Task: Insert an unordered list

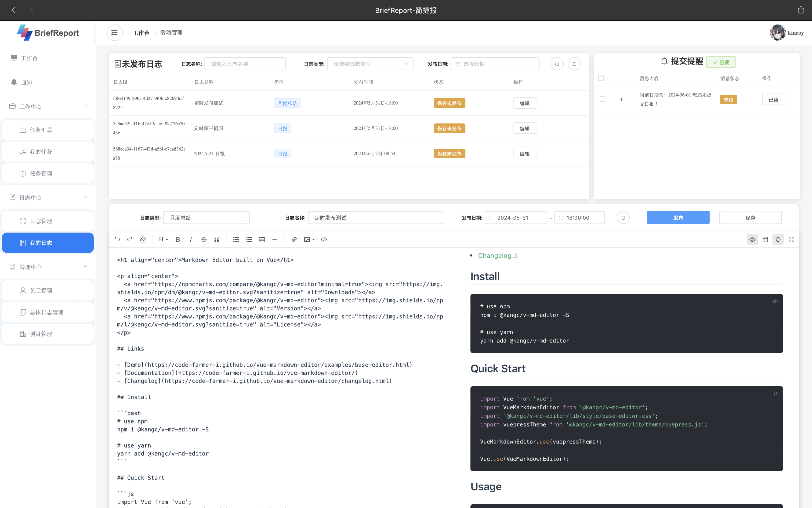Action: pyautogui.click(x=236, y=239)
